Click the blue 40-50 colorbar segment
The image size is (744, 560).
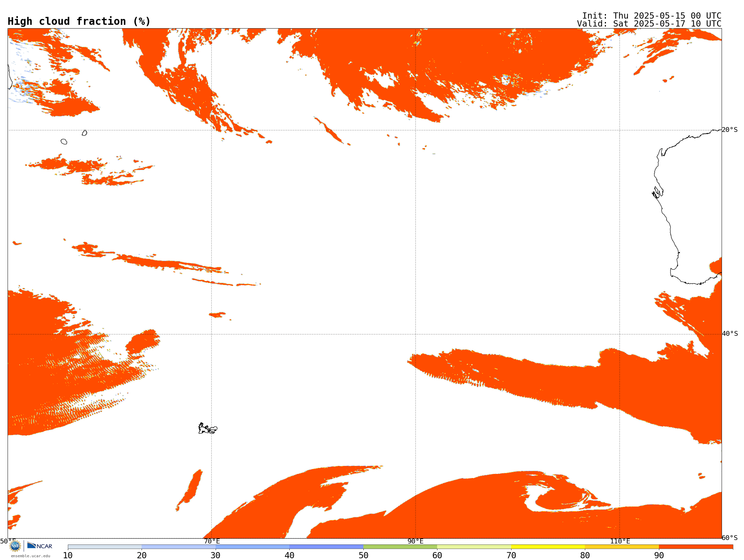[x=326, y=547]
